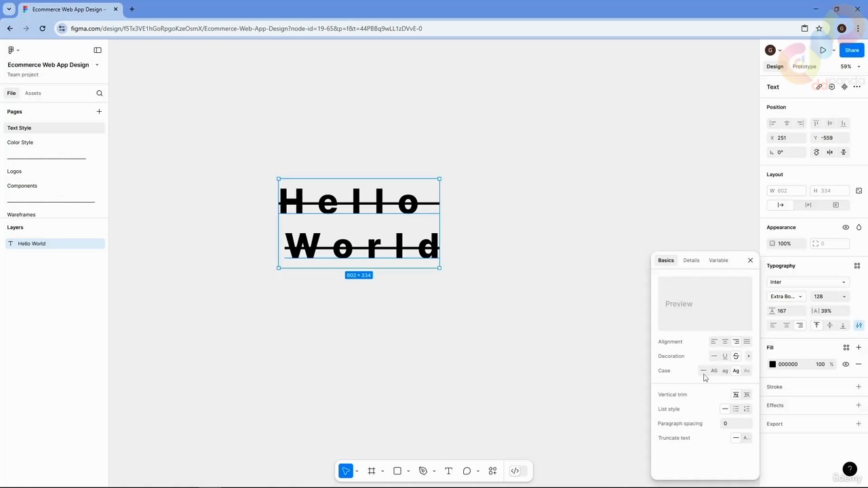Switch to the Design tab
Viewport: 868px width, 488px height.
click(x=775, y=66)
